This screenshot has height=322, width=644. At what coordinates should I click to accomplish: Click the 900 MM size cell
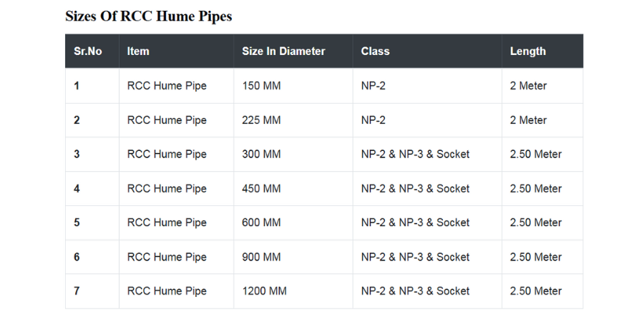(x=293, y=257)
